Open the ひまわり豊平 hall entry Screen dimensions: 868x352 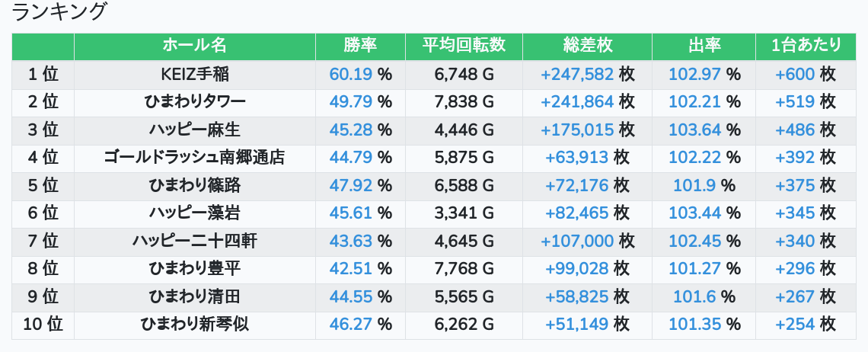(x=194, y=269)
